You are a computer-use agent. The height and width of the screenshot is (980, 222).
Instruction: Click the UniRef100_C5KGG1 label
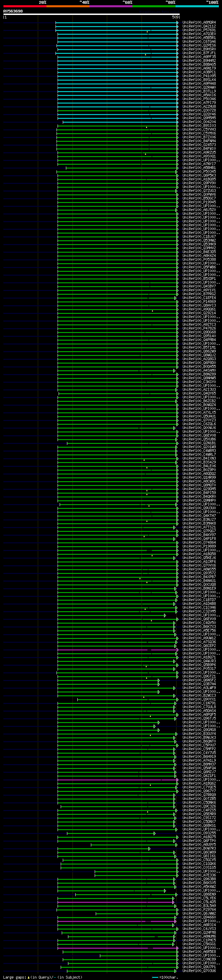tap(199, 944)
